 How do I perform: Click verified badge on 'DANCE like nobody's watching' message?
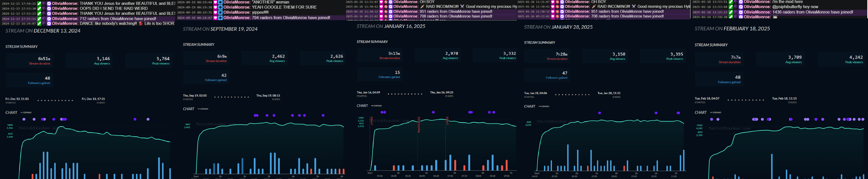[49, 24]
